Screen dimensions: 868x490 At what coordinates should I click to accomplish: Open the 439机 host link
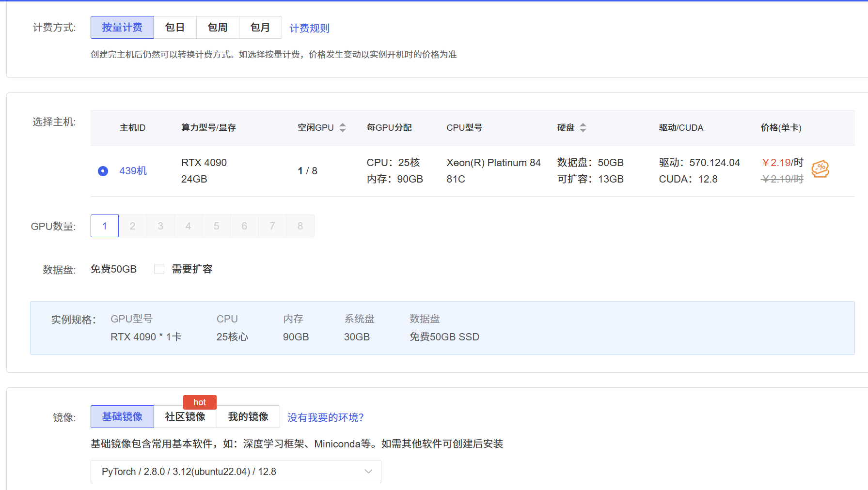tap(133, 171)
